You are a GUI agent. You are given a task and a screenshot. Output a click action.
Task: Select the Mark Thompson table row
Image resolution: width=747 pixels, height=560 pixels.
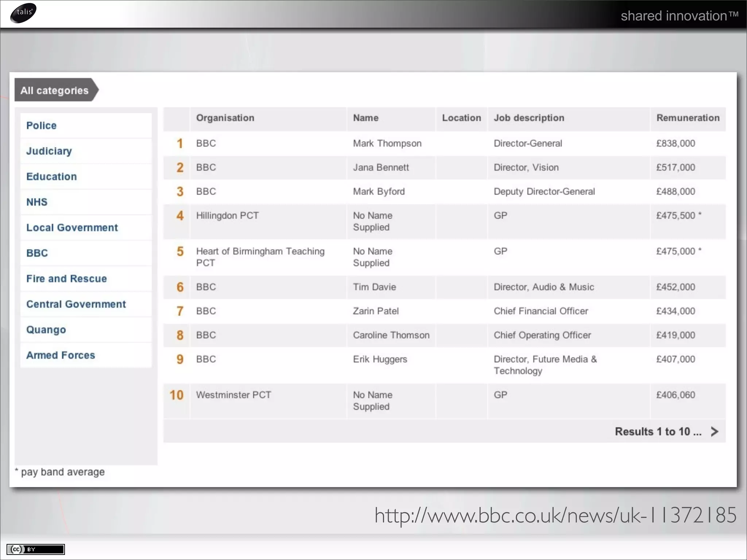387,143
